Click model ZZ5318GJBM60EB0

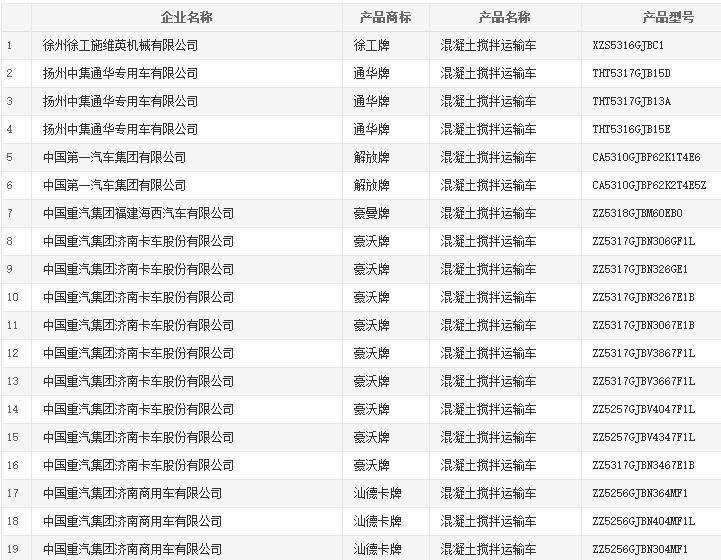point(637,213)
